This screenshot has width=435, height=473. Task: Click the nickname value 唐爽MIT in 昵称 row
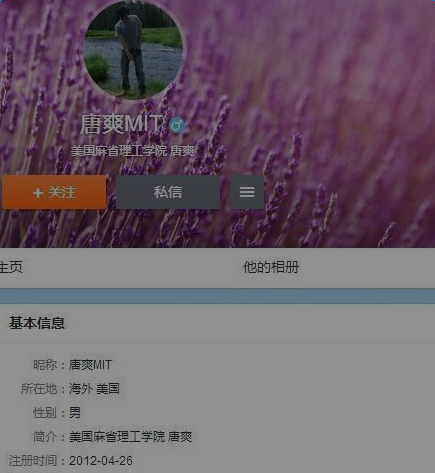(x=90, y=365)
